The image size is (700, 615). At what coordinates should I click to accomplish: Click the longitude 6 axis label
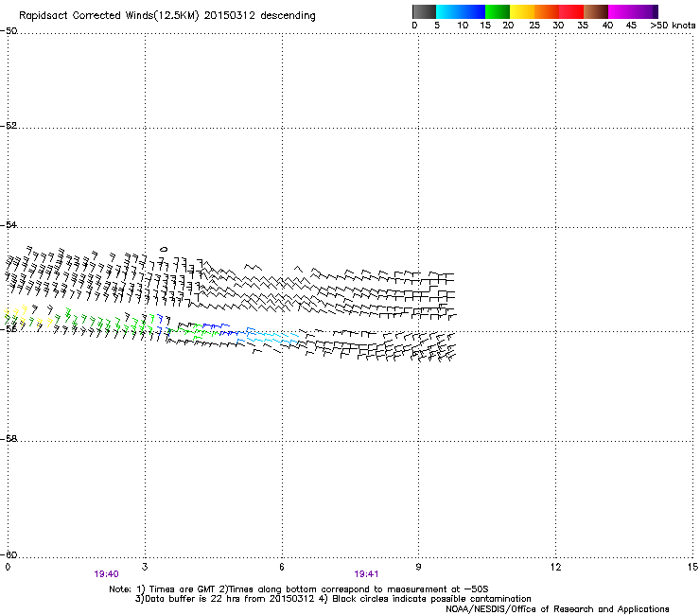282,567
